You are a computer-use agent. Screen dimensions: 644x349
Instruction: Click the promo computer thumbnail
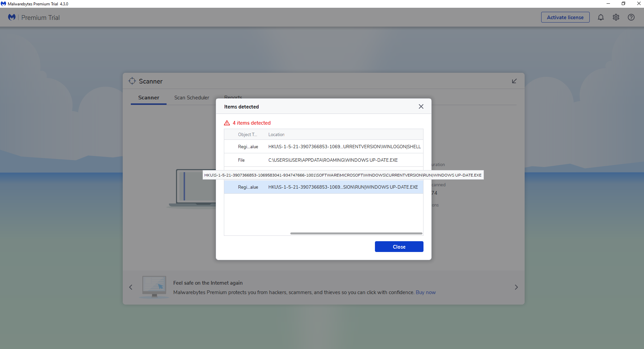click(154, 287)
